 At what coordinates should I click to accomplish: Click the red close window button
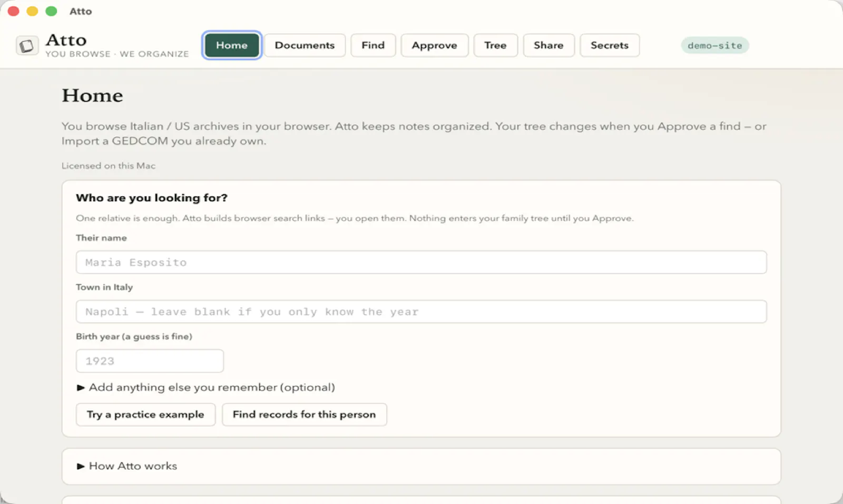14,11
